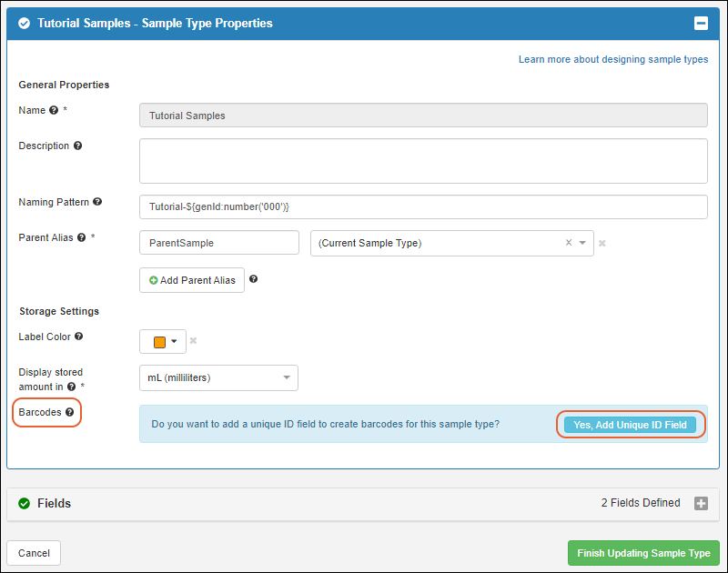Click the Description help icon
Image resolution: width=728 pixels, height=573 pixels.
click(77, 146)
